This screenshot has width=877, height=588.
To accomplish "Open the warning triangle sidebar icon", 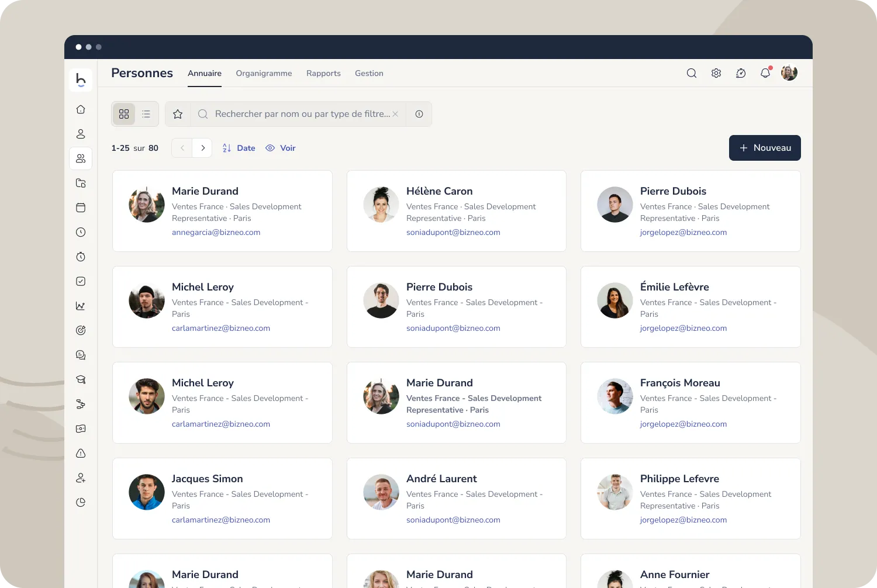I will (x=81, y=453).
